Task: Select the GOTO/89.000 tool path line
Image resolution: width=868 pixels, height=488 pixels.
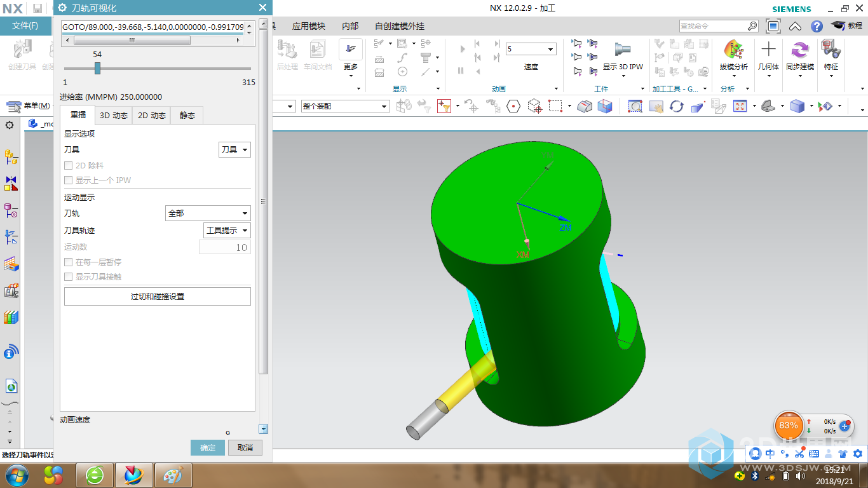Action: pyautogui.click(x=152, y=27)
